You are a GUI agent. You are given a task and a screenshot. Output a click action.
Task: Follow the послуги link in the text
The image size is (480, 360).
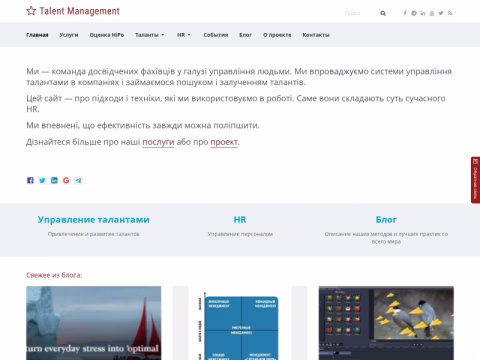coord(158,142)
